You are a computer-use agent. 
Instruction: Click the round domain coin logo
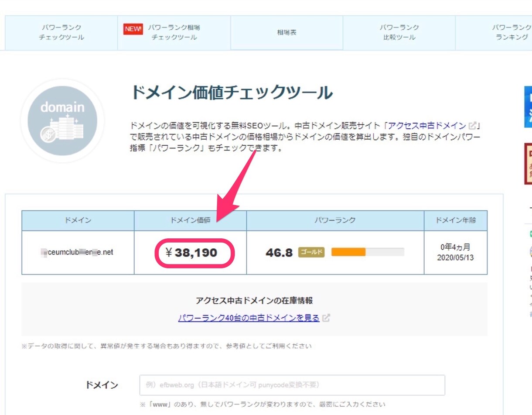(62, 121)
